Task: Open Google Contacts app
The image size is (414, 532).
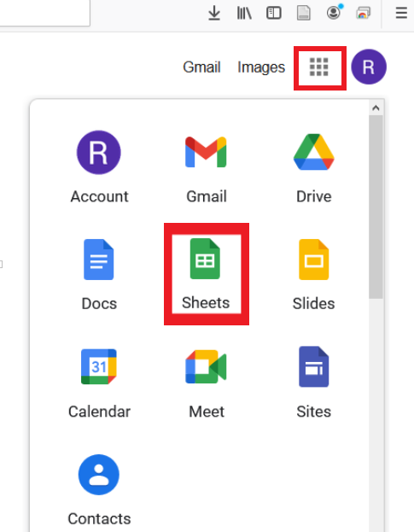Action: (99, 490)
